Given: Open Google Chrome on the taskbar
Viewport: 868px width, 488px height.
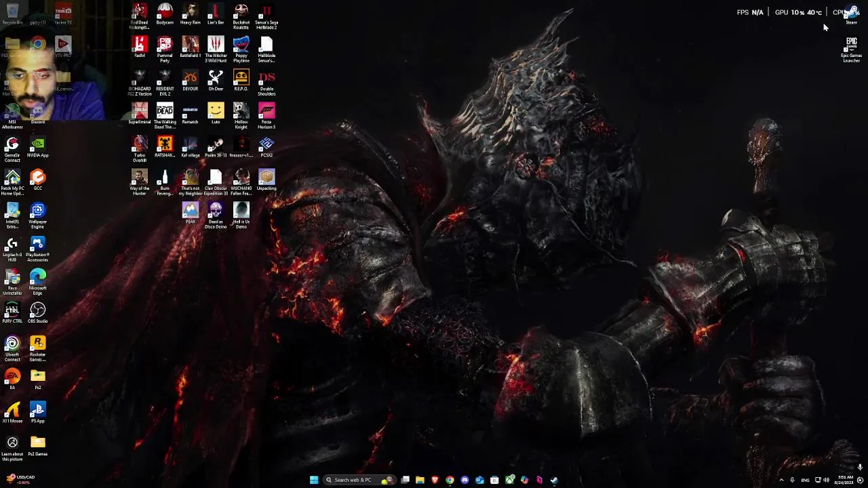Looking at the screenshot, I should click(x=450, y=480).
